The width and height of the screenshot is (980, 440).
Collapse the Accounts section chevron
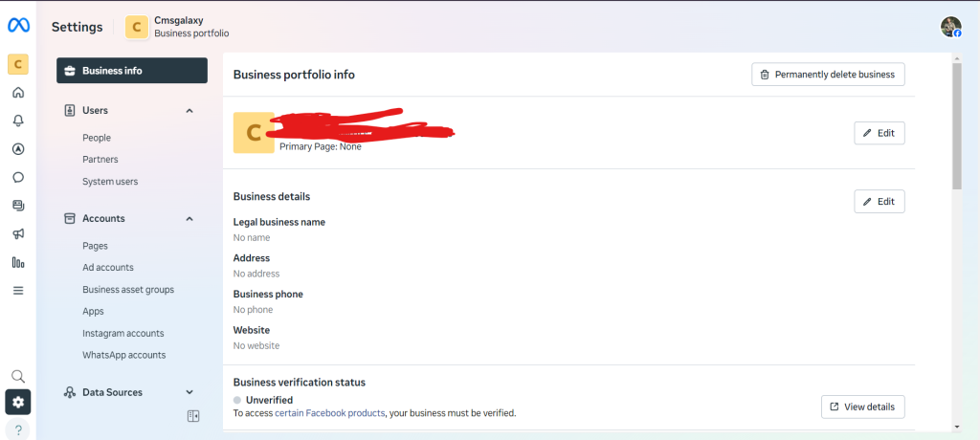click(189, 219)
